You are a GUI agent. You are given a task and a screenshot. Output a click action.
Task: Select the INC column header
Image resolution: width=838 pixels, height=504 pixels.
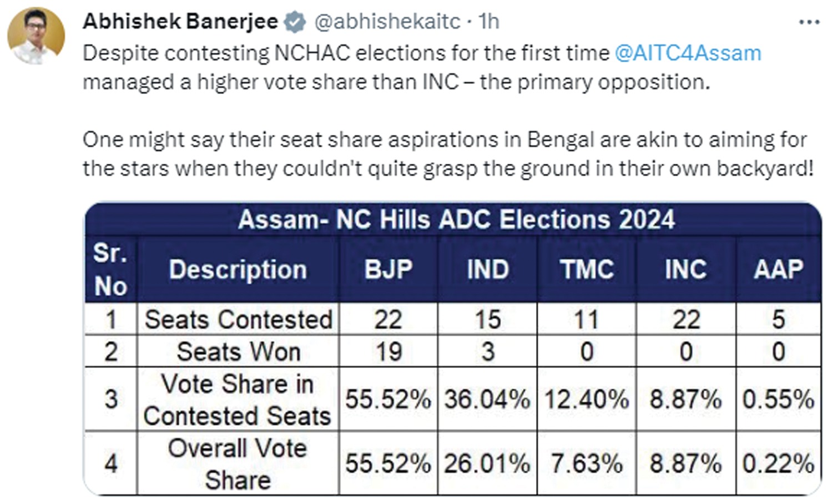coord(685,270)
